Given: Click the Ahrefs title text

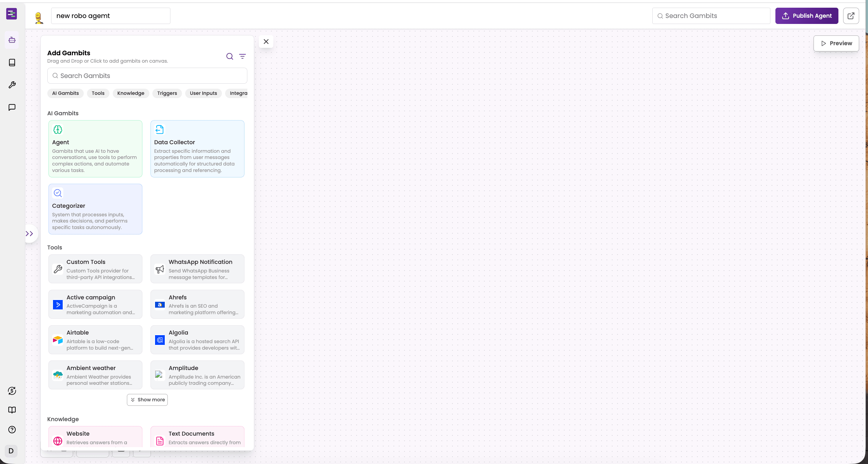Looking at the screenshot, I should click(x=178, y=297).
